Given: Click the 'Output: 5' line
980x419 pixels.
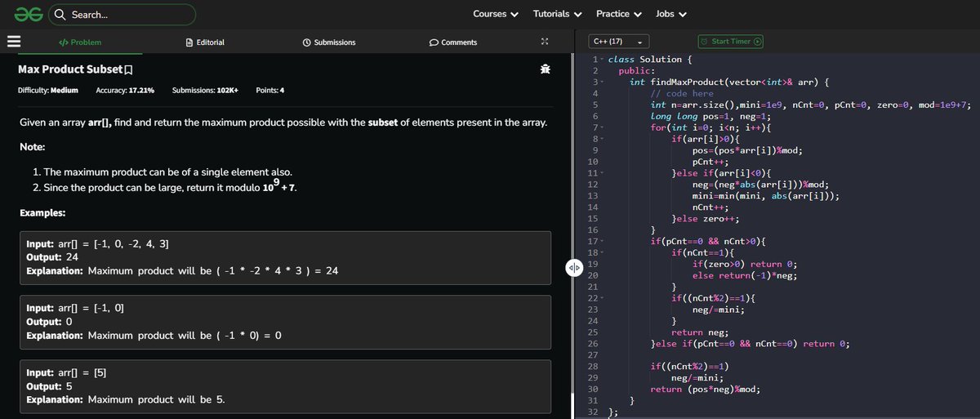Looking at the screenshot, I should [x=50, y=386].
